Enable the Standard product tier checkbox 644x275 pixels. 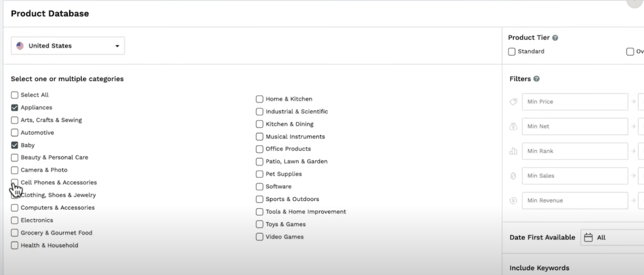[x=512, y=51]
